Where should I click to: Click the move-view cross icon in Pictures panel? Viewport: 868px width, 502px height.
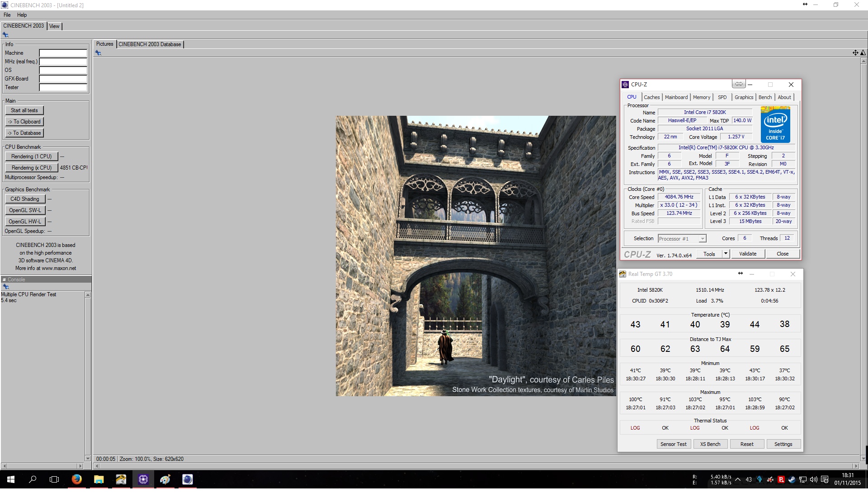click(x=855, y=53)
